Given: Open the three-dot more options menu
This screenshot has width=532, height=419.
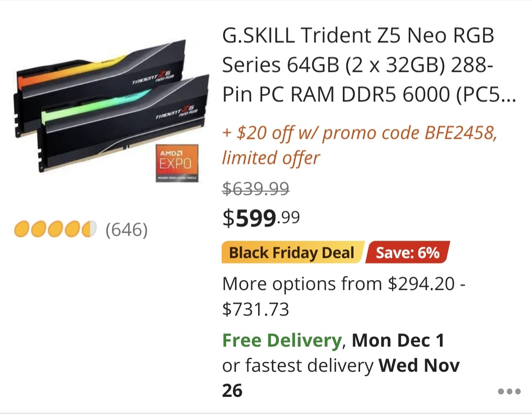Looking at the screenshot, I should (x=509, y=391).
